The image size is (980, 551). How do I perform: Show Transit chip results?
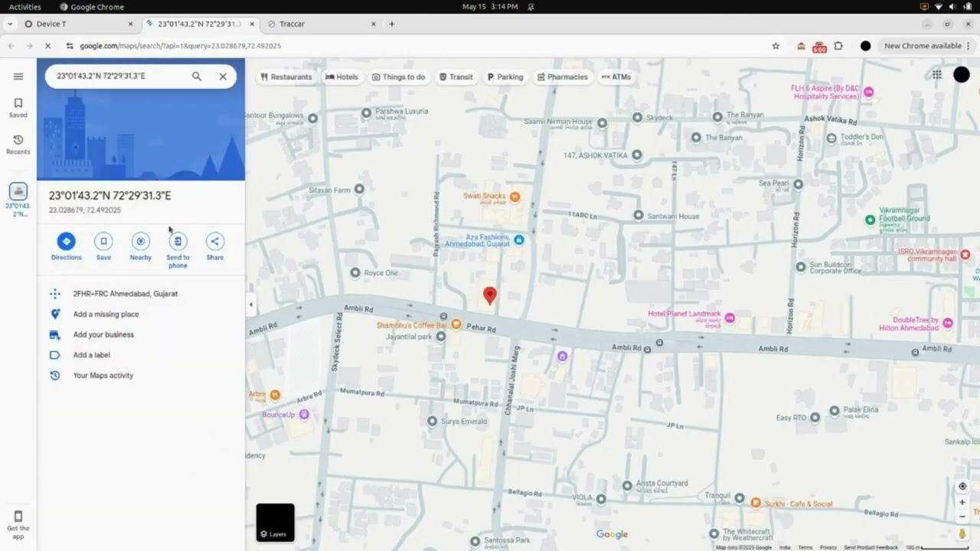click(x=456, y=77)
